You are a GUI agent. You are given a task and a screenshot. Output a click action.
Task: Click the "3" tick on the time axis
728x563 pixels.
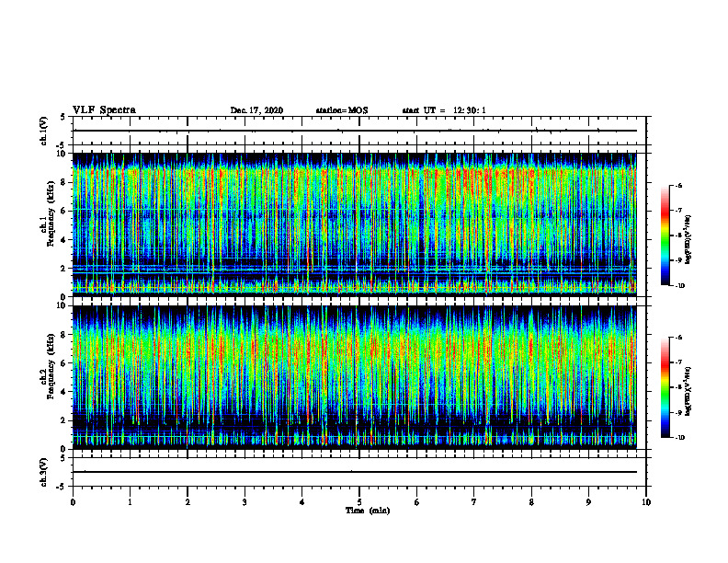click(245, 502)
